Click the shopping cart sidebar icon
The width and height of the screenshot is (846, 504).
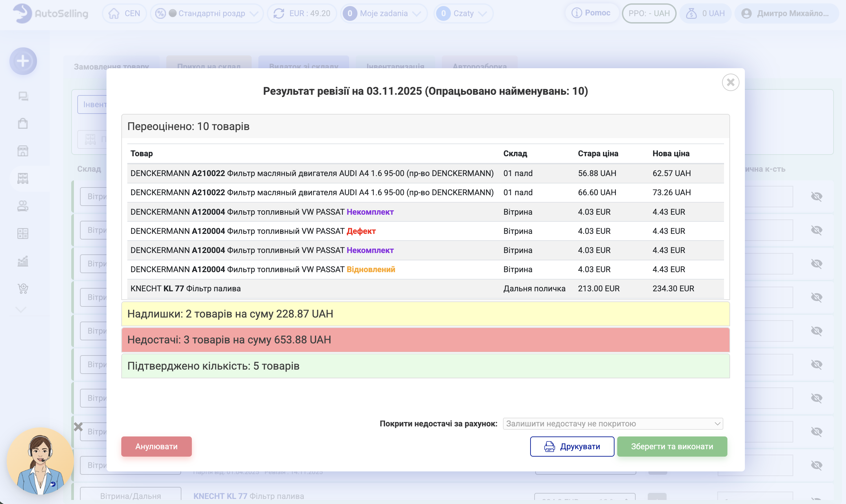click(23, 289)
